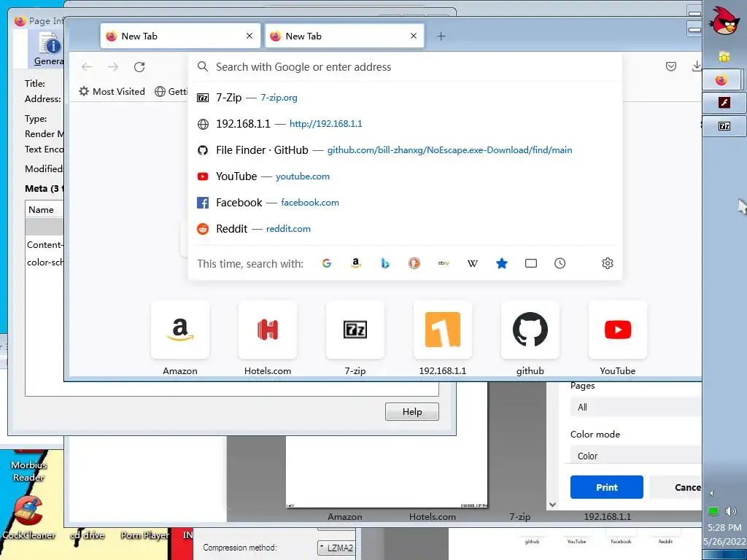Open a new tab with plus button
Image resolution: width=747 pixels, height=560 pixels.
coord(441,36)
